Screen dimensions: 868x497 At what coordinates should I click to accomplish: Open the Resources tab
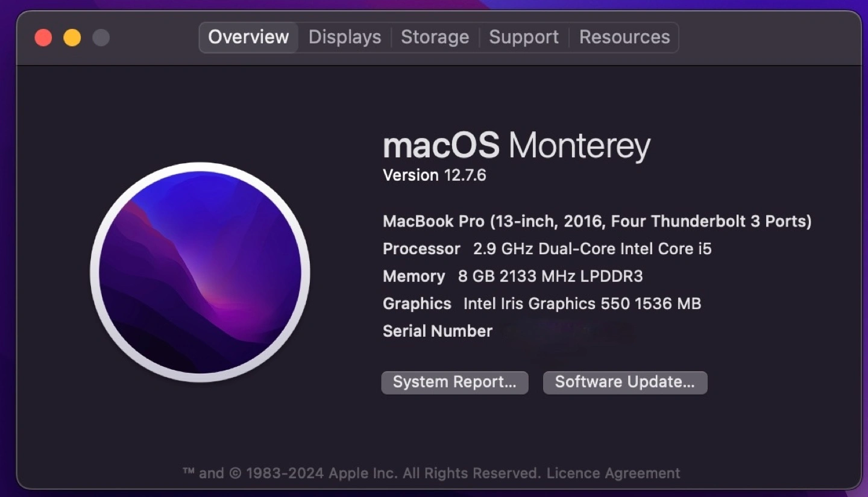[624, 37]
